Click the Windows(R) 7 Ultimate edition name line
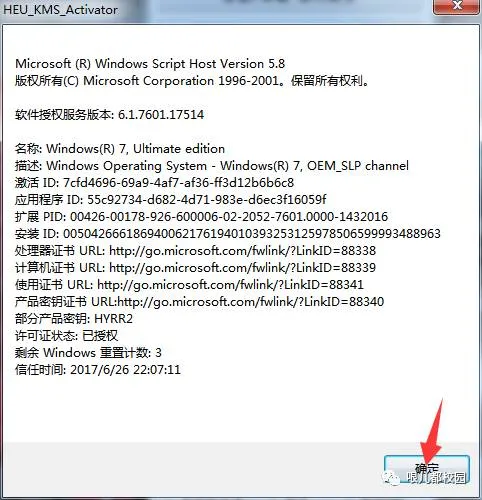The image size is (482, 500). click(120, 149)
